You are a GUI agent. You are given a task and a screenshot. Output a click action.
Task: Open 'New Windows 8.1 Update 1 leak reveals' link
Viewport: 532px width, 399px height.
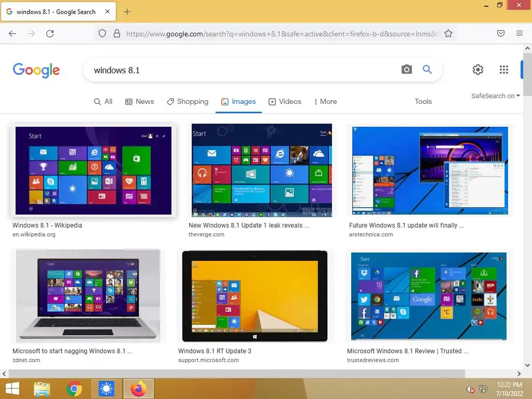click(249, 225)
